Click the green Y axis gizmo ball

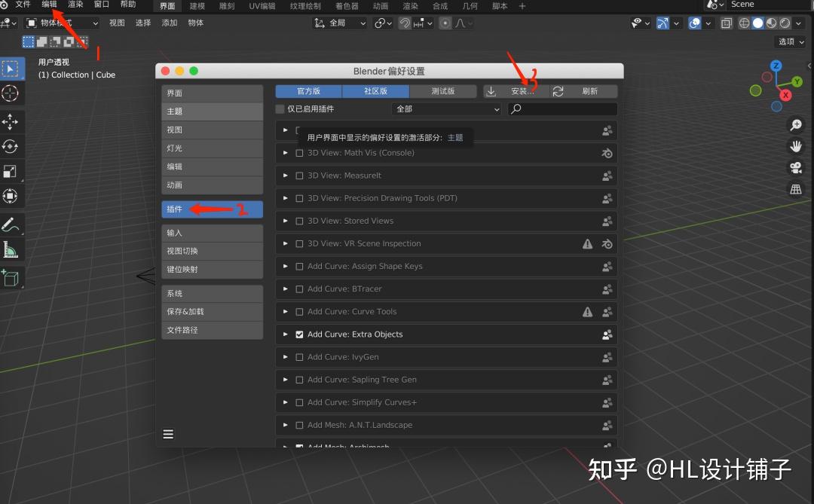tap(797, 81)
